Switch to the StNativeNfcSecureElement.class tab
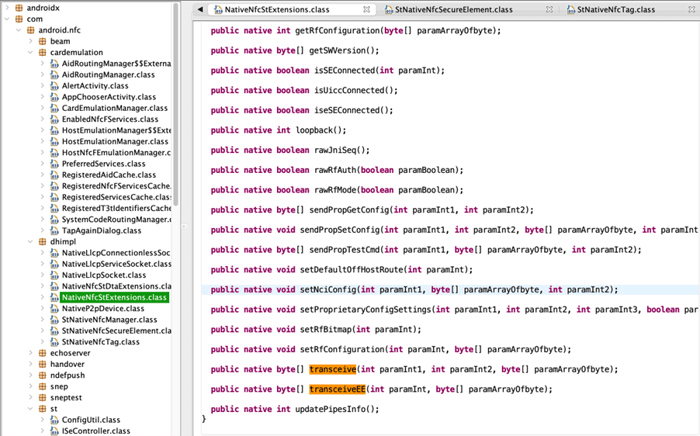Image resolution: width=700 pixels, height=436 pixels. [x=454, y=9]
